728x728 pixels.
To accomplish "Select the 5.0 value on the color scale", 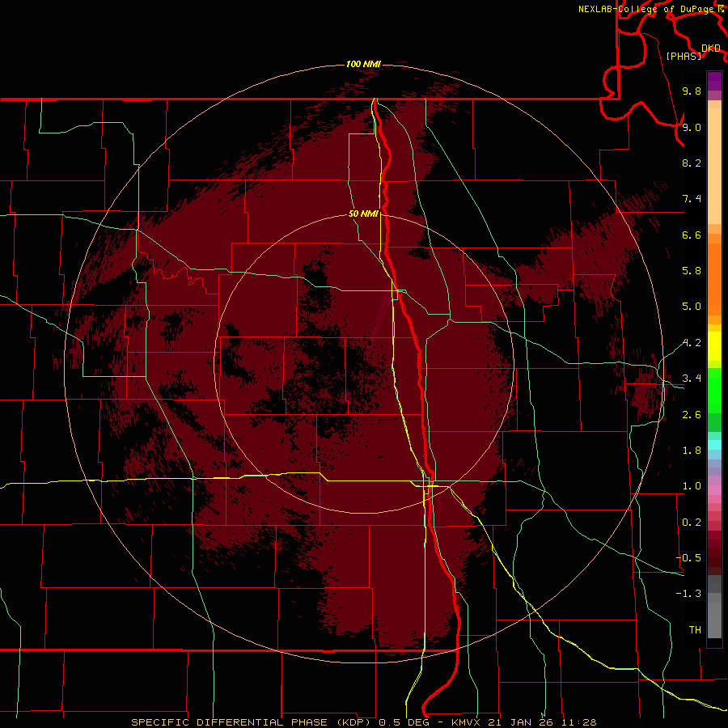I will click(692, 307).
